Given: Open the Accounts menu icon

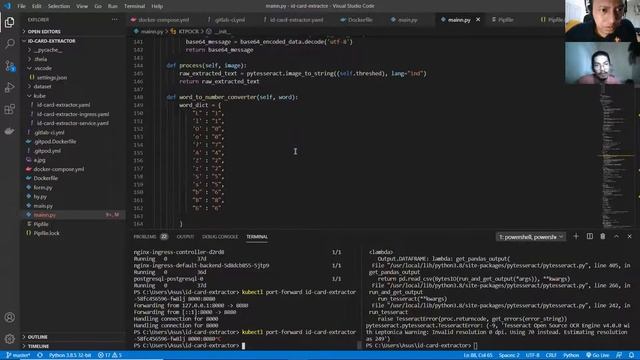Looking at the screenshot, I should click(9, 317).
